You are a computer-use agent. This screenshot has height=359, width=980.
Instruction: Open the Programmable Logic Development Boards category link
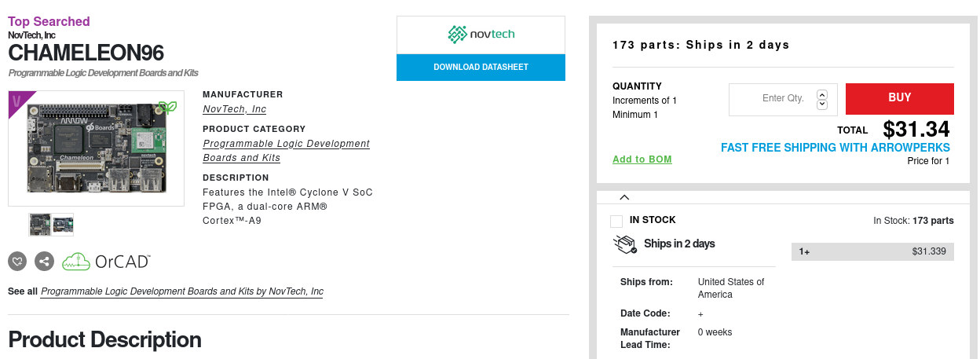click(286, 151)
